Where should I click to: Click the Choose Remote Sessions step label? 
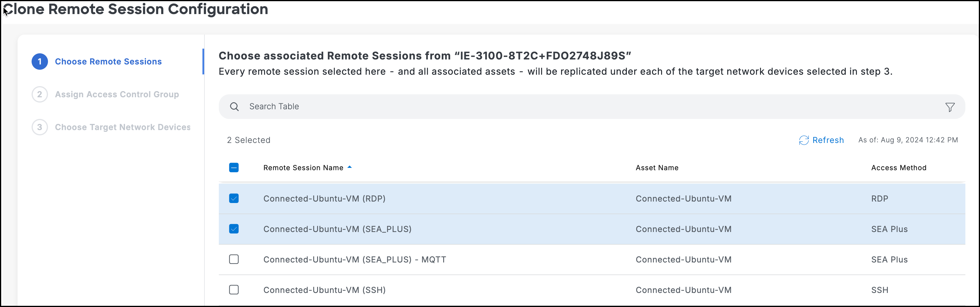pyautogui.click(x=108, y=61)
